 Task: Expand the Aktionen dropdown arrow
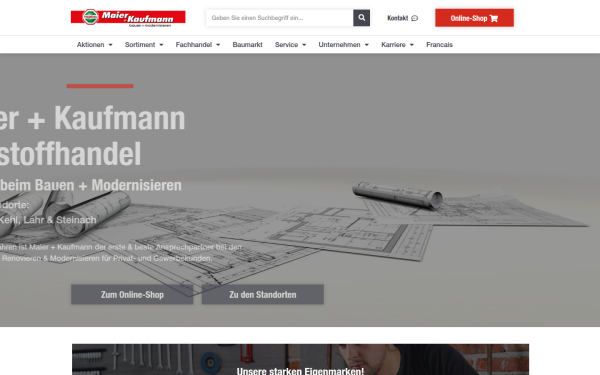[110, 45]
